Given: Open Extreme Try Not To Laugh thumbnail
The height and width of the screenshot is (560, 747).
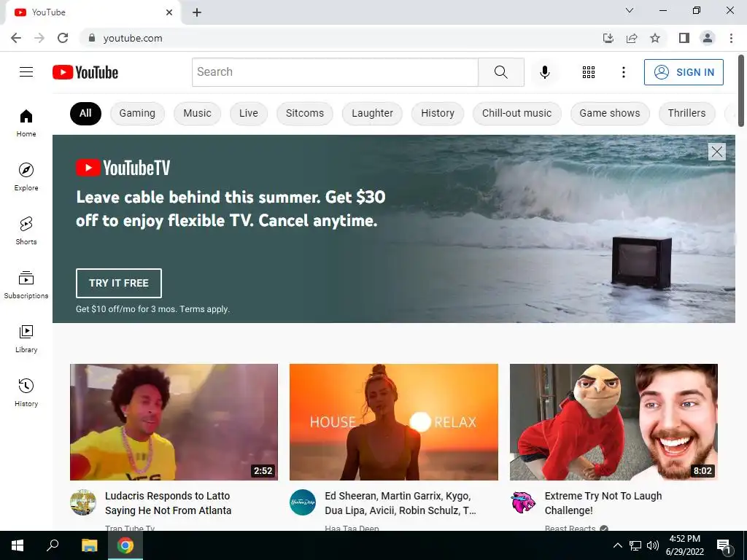Looking at the screenshot, I should pyautogui.click(x=614, y=422).
